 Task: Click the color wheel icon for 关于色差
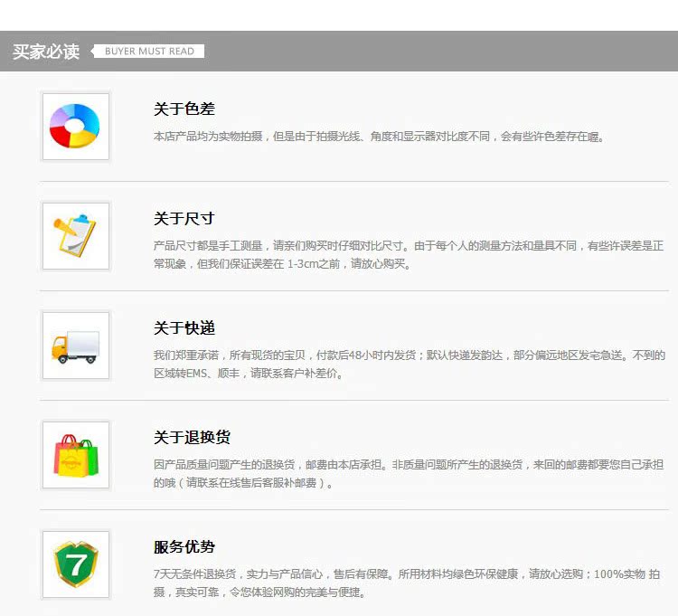click(x=76, y=127)
